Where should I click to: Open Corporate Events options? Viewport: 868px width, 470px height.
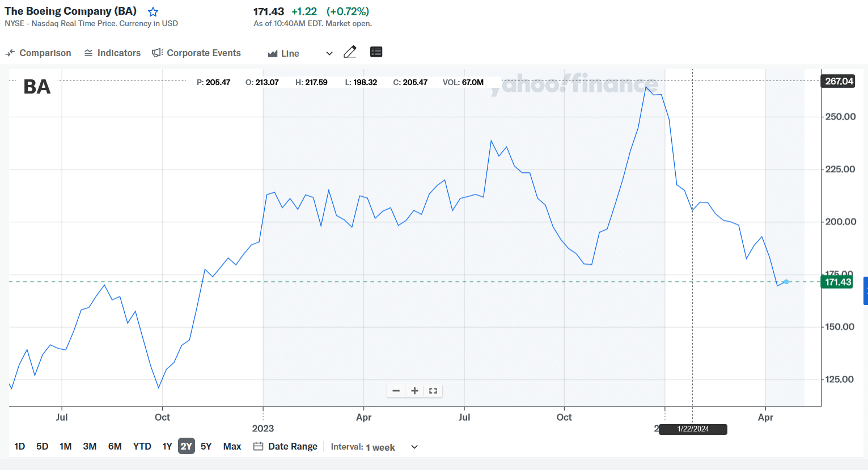(196, 53)
